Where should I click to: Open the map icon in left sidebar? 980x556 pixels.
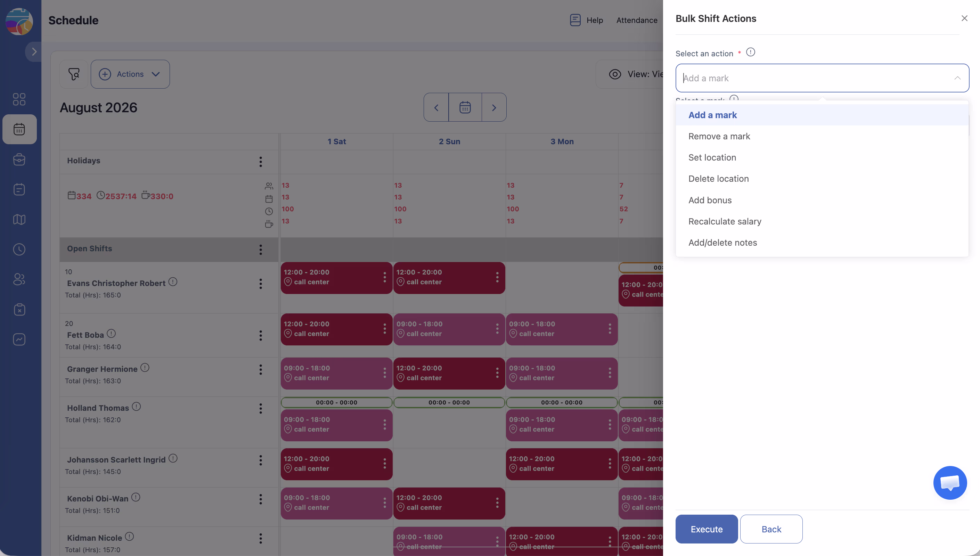(19, 220)
